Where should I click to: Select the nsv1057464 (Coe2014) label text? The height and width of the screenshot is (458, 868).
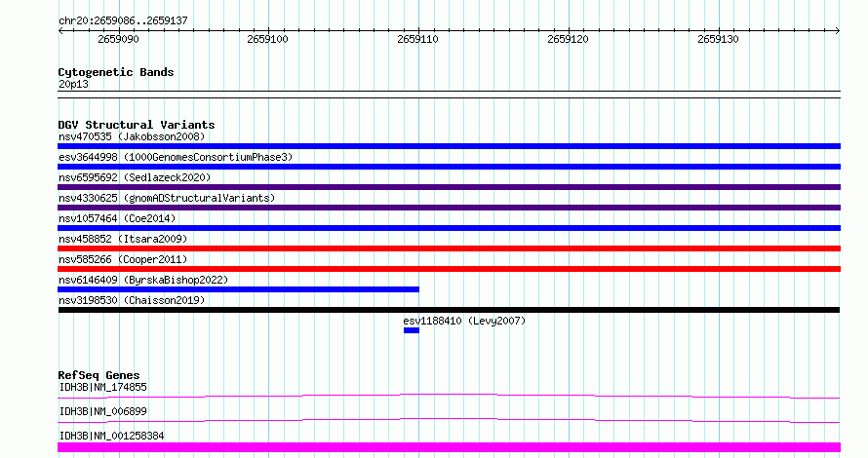pos(117,218)
